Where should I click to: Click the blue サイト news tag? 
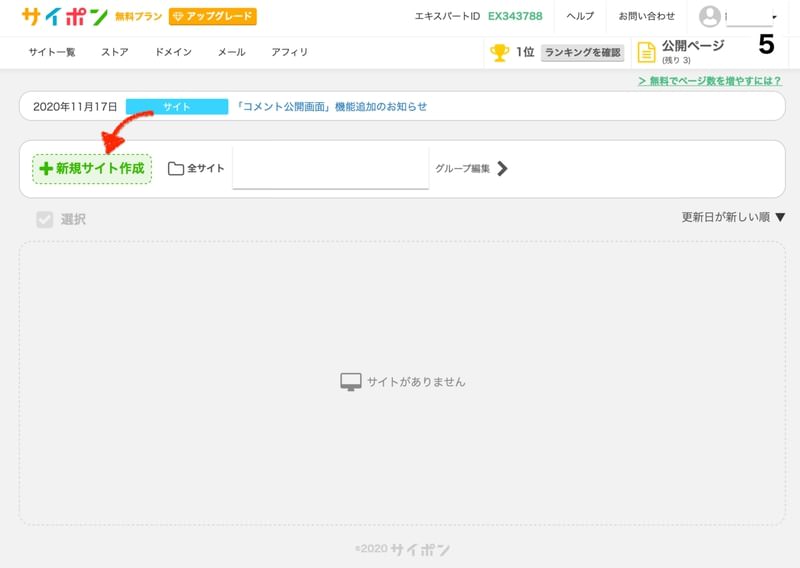coord(177,107)
